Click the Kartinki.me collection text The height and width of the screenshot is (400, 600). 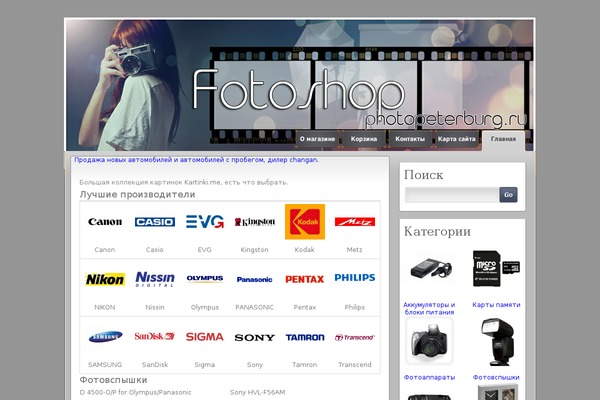pyautogui.click(x=184, y=183)
